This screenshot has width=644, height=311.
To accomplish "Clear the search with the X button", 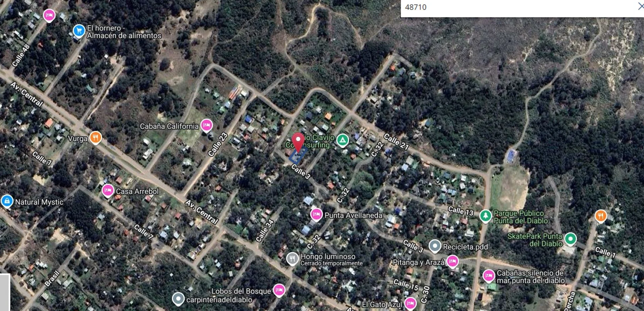I will [641, 6].
